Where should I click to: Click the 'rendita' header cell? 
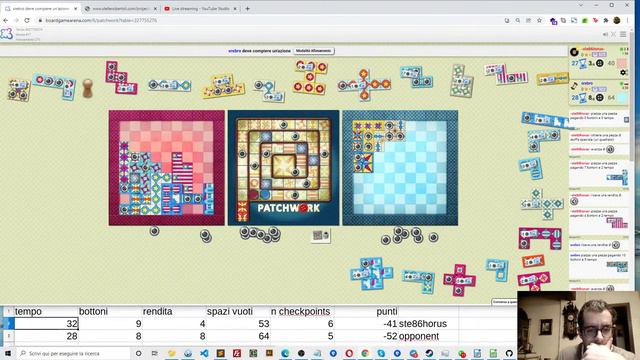(x=174, y=311)
